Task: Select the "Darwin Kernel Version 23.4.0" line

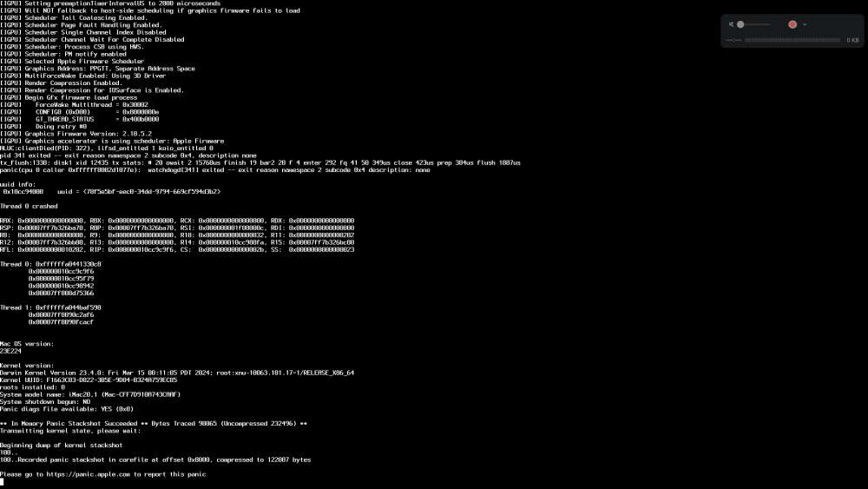Action: pos(177,373)
